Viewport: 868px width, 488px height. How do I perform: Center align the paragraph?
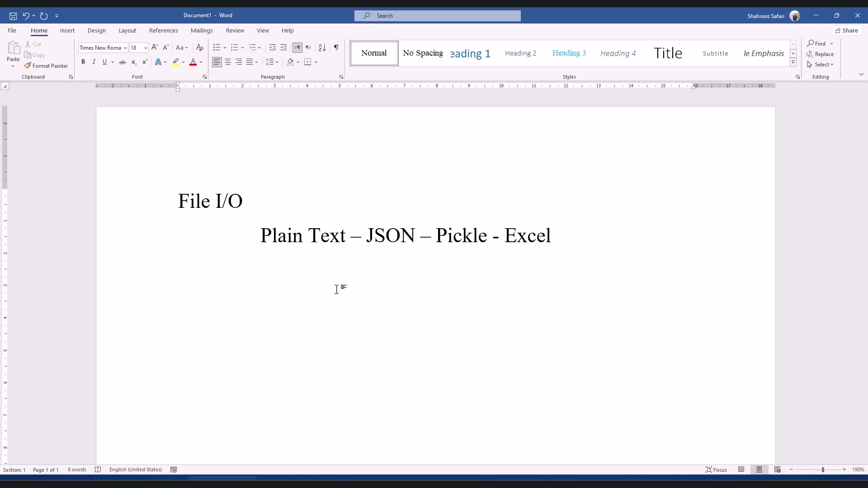coord(228,62)
